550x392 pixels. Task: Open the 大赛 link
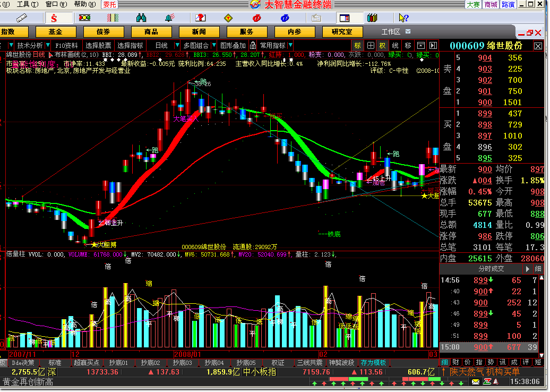[473, 4]
